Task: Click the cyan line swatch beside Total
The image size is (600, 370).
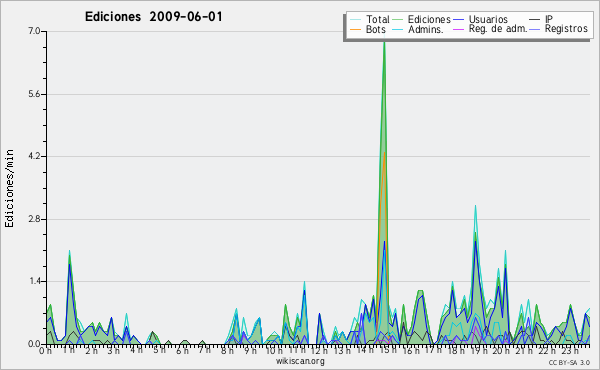Action: [355, 20]
